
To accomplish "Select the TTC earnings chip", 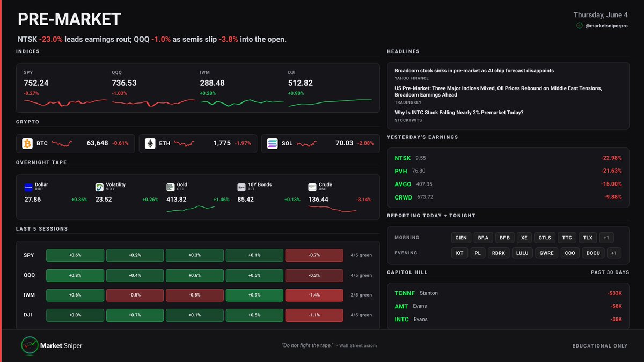I will (x=567, y=238).
